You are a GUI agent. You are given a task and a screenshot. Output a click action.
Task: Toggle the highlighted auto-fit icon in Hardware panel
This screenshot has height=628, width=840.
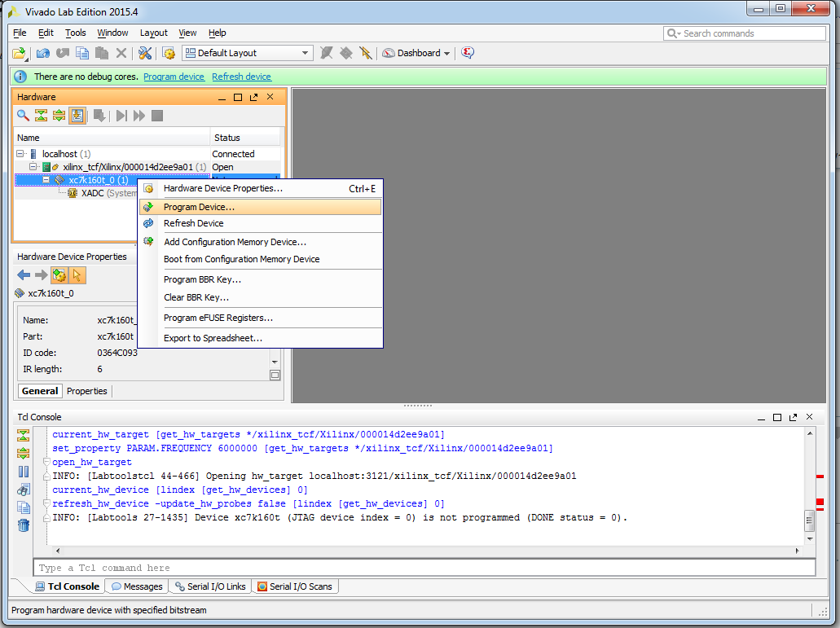(x=77, y=115)
